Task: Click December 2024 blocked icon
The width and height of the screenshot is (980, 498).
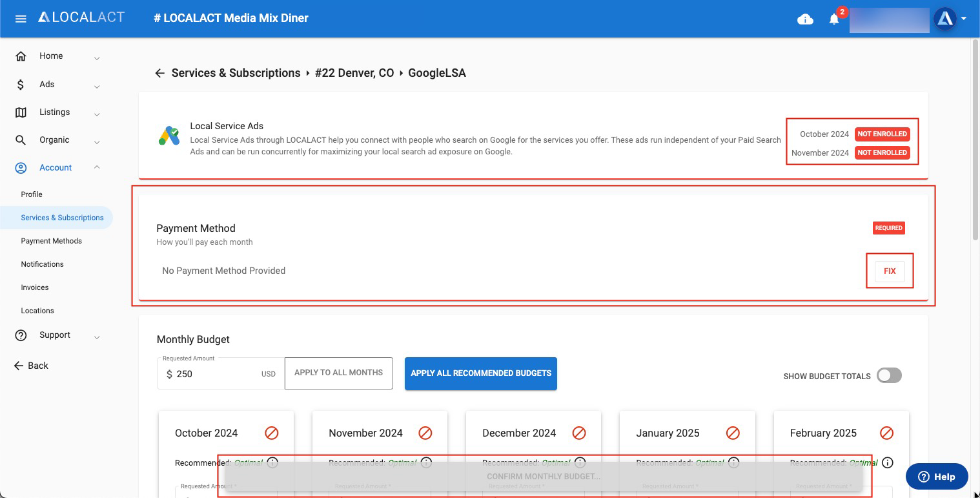Action: pyautogui.click(x=579, y=433)
